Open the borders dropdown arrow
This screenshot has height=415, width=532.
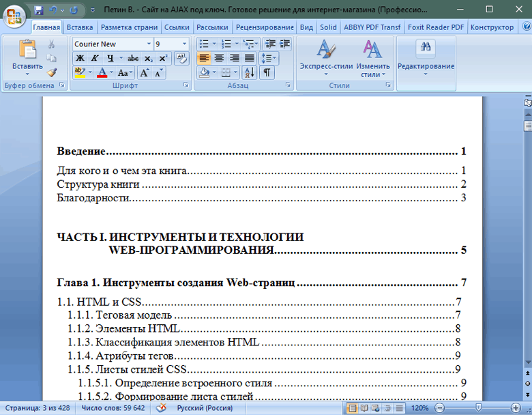click(235, 72)
